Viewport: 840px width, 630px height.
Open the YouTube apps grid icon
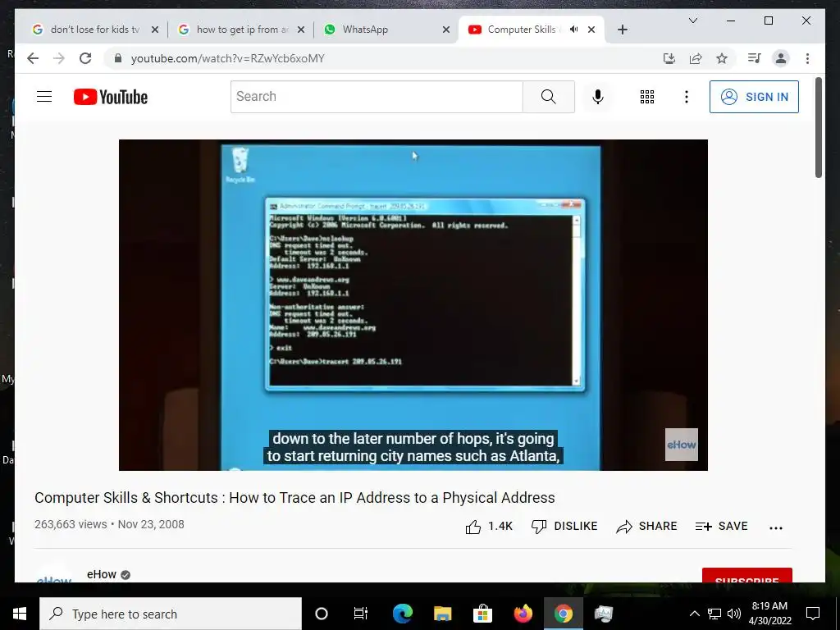[x=646, y=97]
